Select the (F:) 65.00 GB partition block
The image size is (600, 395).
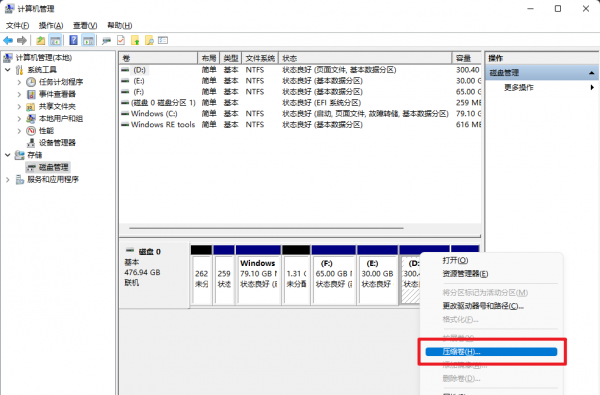pos(334,275)
